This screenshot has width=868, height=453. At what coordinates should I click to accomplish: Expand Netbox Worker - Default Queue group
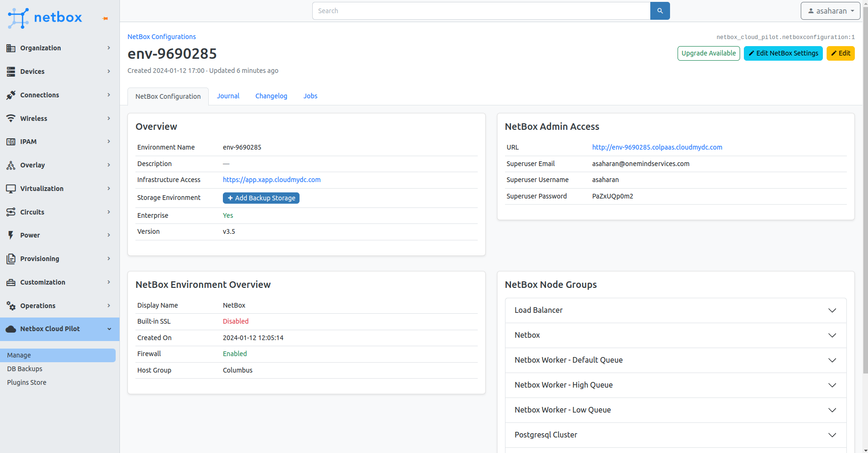pyautogui.click(x=676, y=360)
